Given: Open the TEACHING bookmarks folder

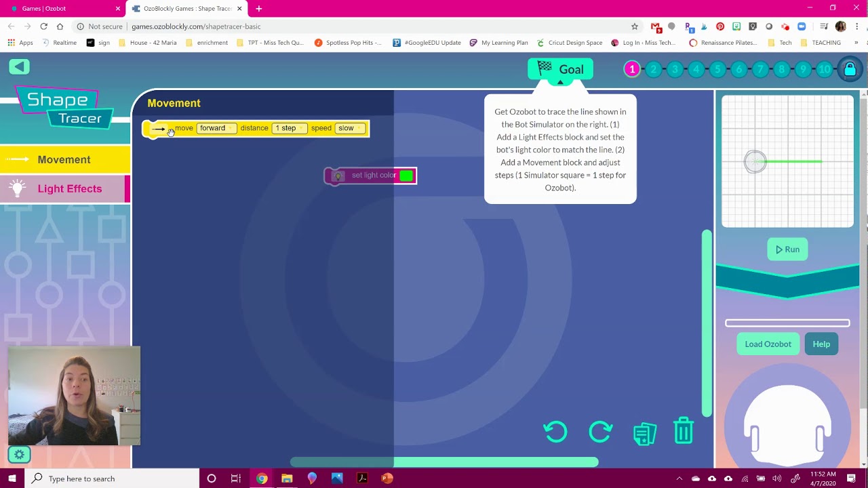Looking at the screenshot, I should (x=821, y=43).
